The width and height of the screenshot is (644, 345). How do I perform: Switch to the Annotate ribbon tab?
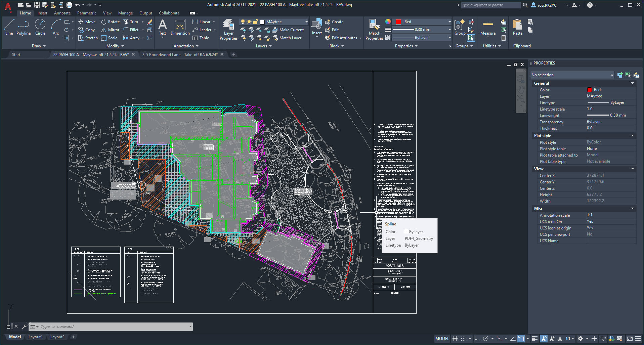click(62, 13)
